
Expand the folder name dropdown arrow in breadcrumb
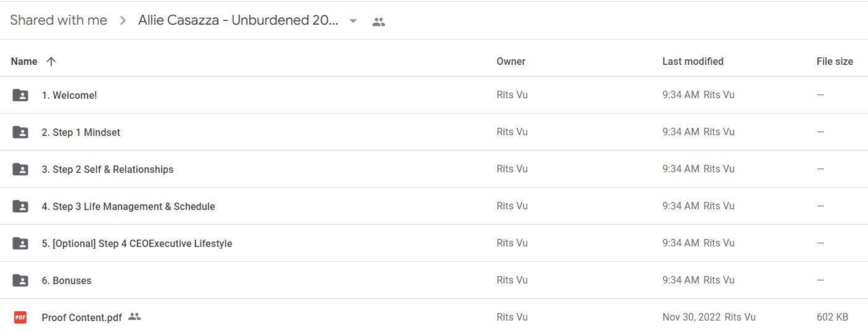(353, 21)
